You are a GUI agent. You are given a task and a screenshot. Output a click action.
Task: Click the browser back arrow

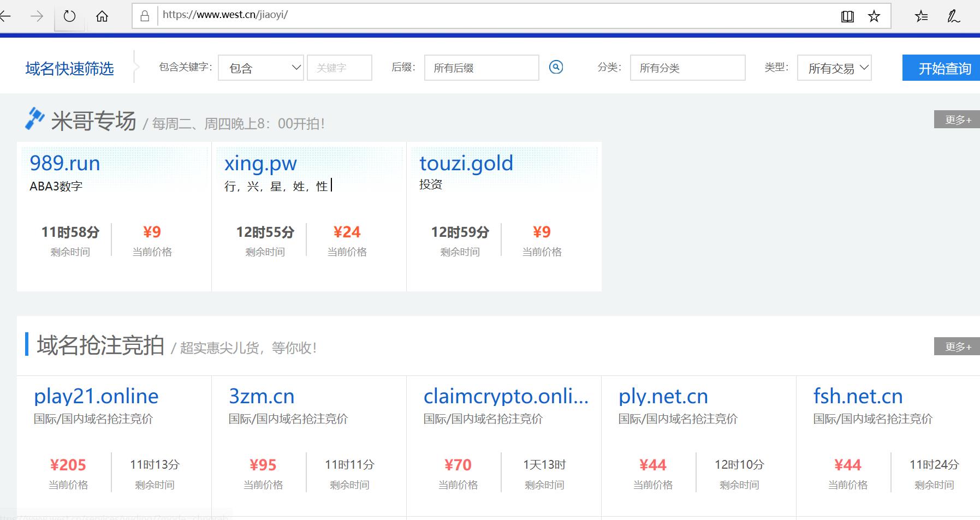click(5, 16)
